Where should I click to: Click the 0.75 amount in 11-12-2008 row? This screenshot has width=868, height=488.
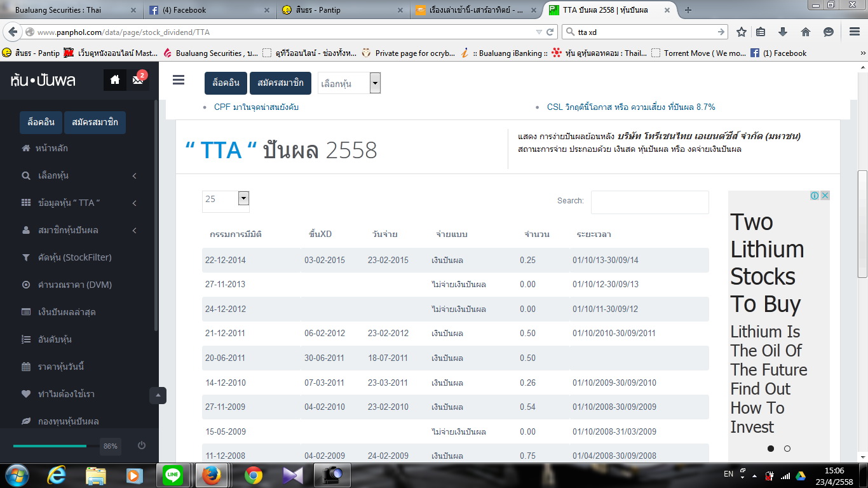(527, 456)
